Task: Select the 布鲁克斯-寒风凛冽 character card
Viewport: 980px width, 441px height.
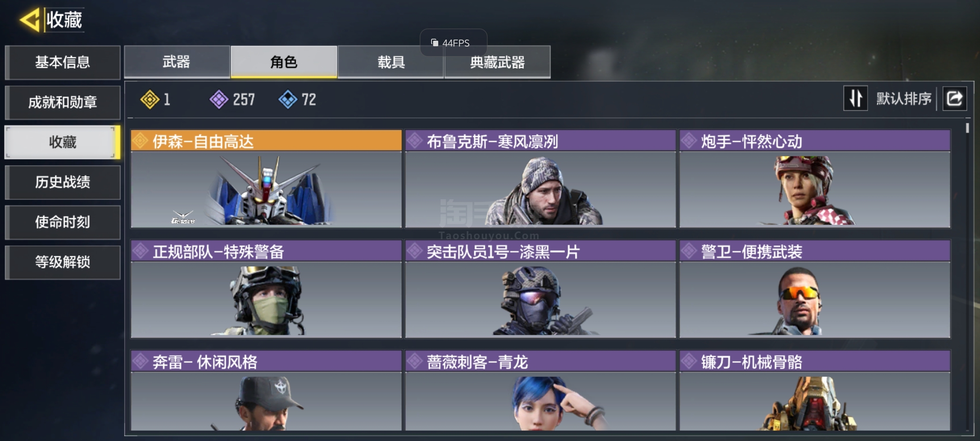Action: pos(541,179)
